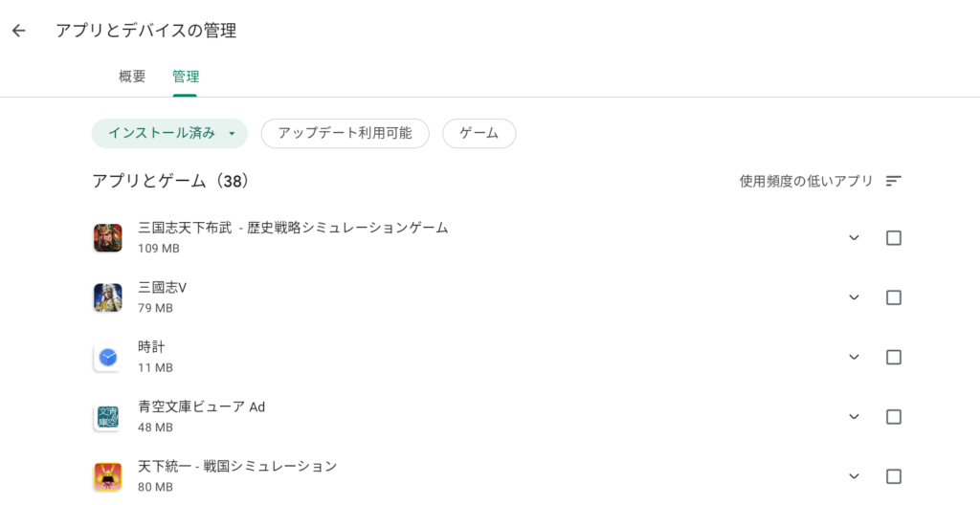Open the 三國志V app icon
980x505 pixels.
pyautogui.click(x=107, y=297)
